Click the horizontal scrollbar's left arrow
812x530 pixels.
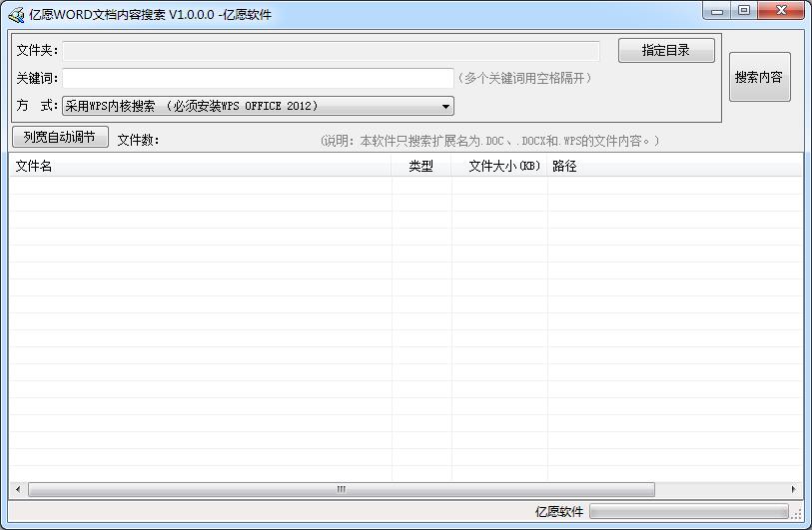pos(17,489)
